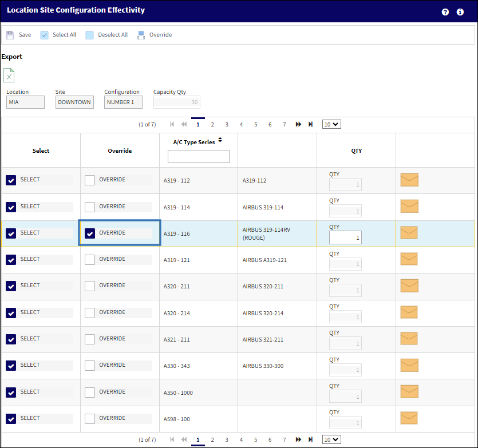
Task: Open envelope icon for A319 - 112 row
Action: [409, 180]
